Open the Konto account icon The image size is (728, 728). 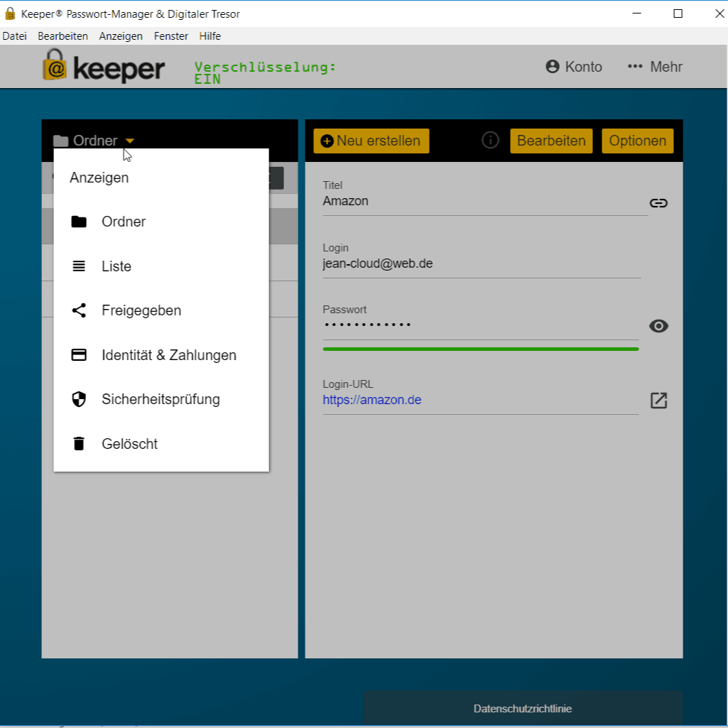pos(553,66)
